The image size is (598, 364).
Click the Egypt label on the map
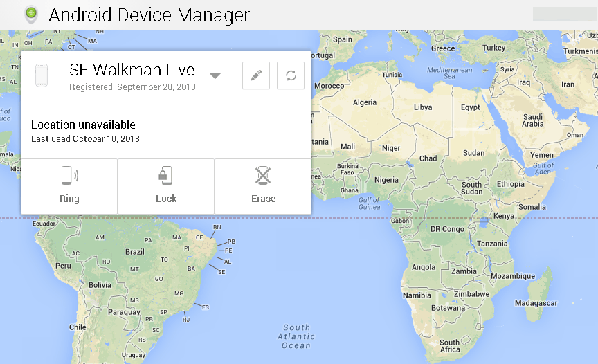(x=470, y=107)
